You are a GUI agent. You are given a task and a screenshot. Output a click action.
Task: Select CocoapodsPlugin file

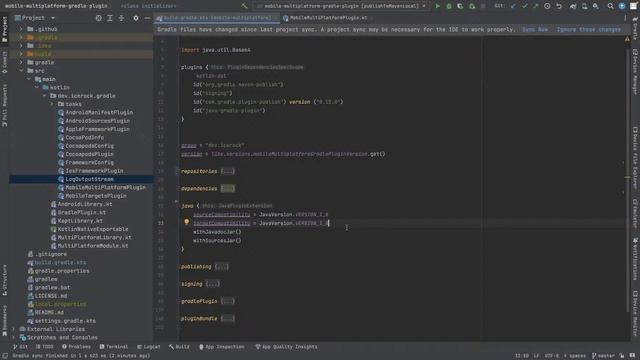(x=89, y=154)
